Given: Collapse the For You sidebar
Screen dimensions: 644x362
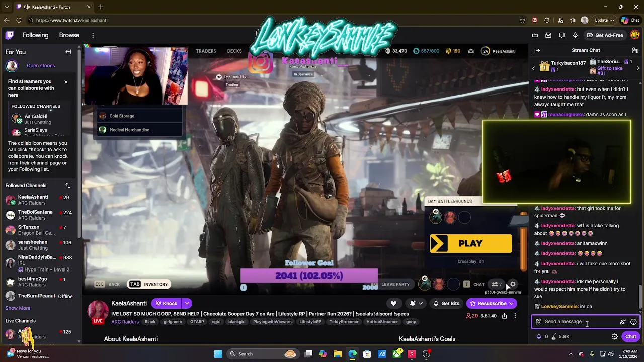Looking at the screenshot, I should click(68, 52).
